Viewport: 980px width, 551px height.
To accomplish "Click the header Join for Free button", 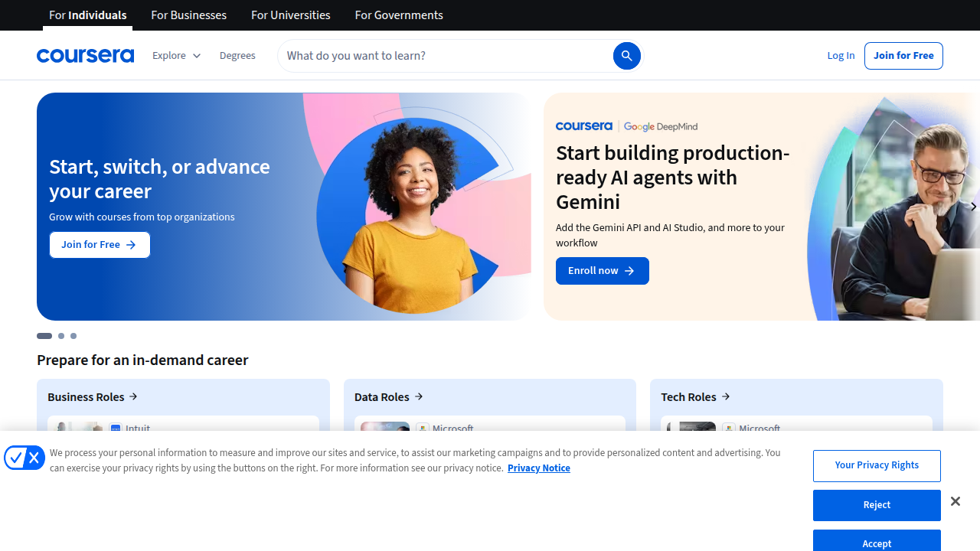I will pyautogui.click(x=903, y=55).
